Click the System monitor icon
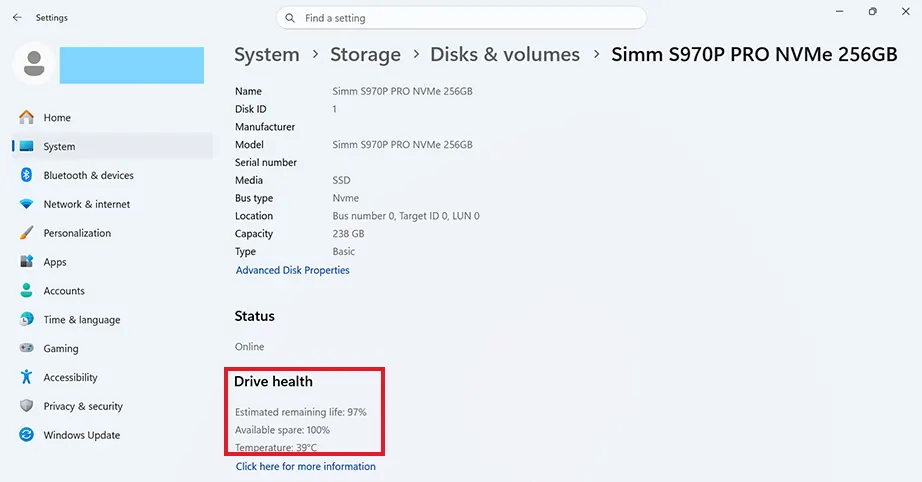Image resolution: width=922 pixels, height=482 pixels. tap(26, 146)
